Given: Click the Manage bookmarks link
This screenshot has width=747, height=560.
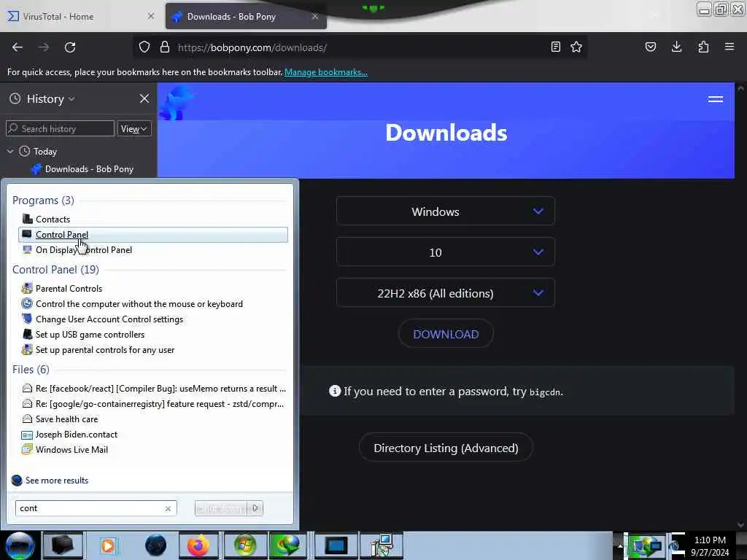Looking at the screenshot, I should [326, 72].
